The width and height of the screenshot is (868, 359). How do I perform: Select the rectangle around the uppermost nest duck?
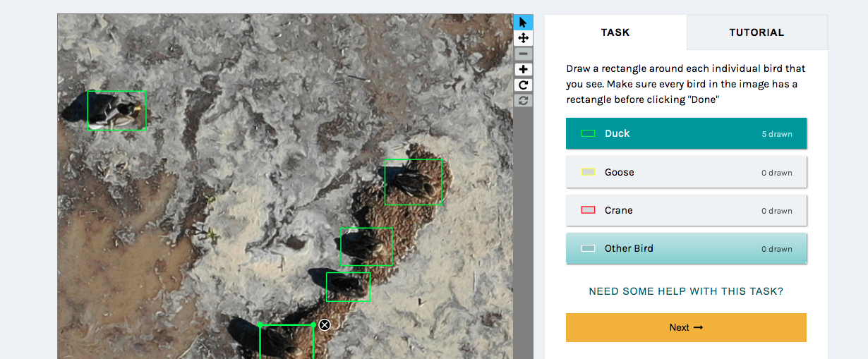pyautogui.click(x=414, y=182)
